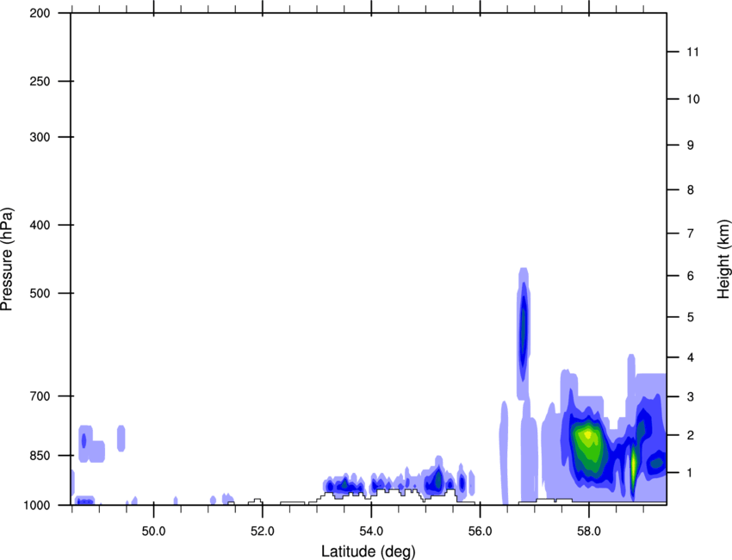The width and height of the screenshot is (732, 560).
Task: Pick height tick label 7
Action: (691, 233)
